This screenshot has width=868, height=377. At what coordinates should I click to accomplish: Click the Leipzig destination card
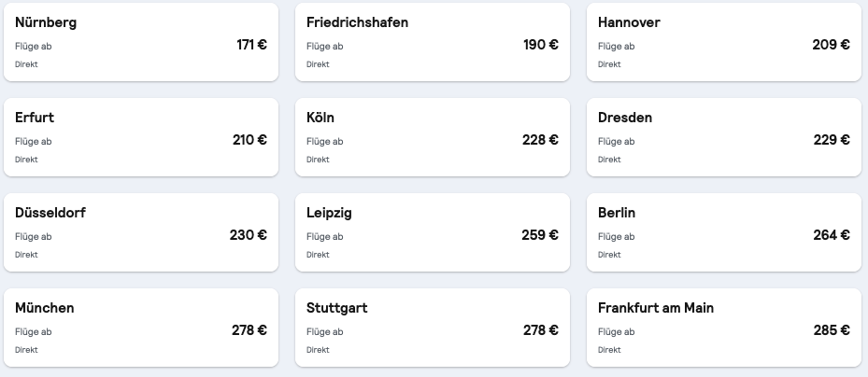[x=432, y=232]
